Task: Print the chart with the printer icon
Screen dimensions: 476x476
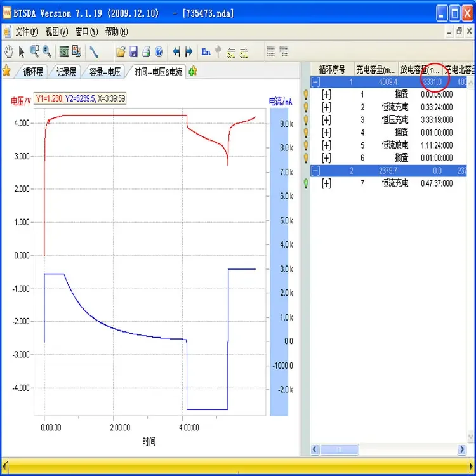Action: coord(146,51)
